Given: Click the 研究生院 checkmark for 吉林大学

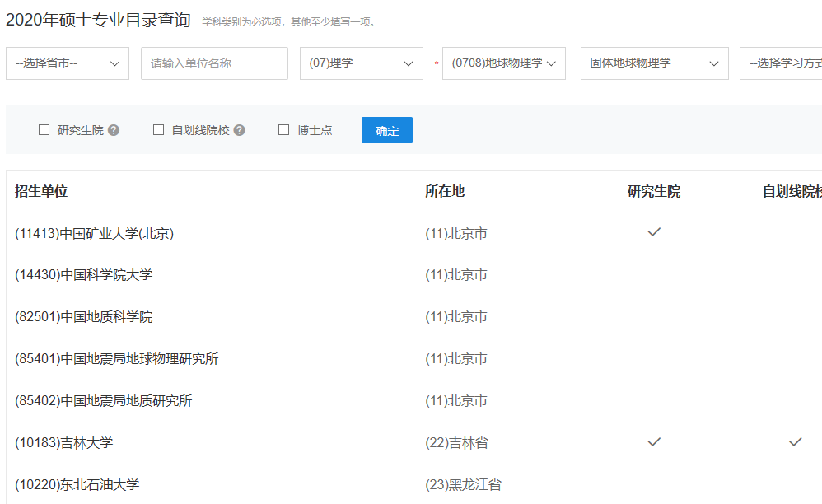Looking at the screenshot, I should coord(654,442).
